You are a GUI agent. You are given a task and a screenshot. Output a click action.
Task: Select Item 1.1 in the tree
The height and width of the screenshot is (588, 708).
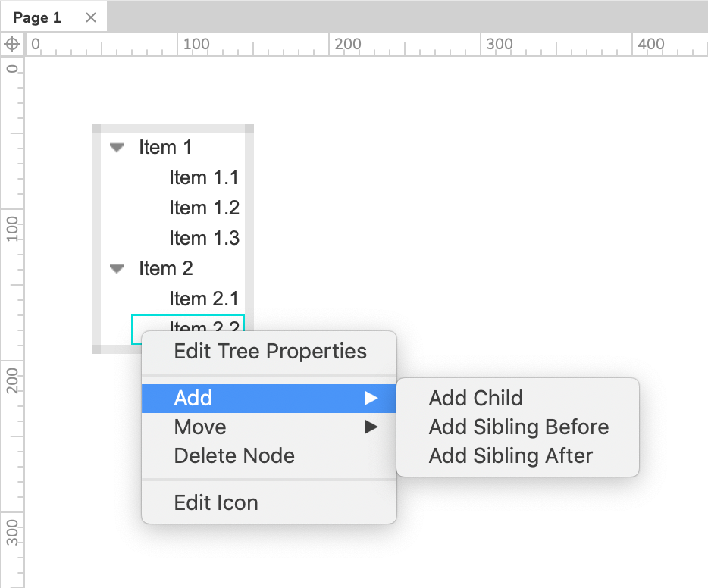pyautogui.click(x=204, y=177)
